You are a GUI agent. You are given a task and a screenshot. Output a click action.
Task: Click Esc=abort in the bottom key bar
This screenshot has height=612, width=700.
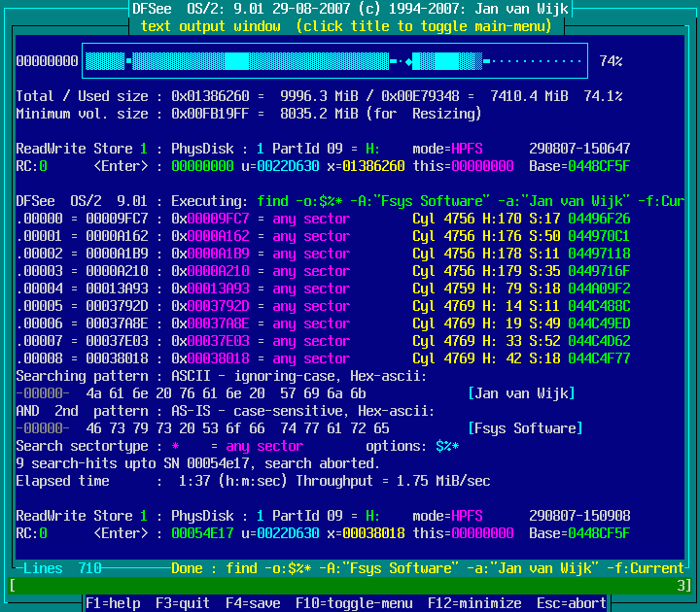572,603
